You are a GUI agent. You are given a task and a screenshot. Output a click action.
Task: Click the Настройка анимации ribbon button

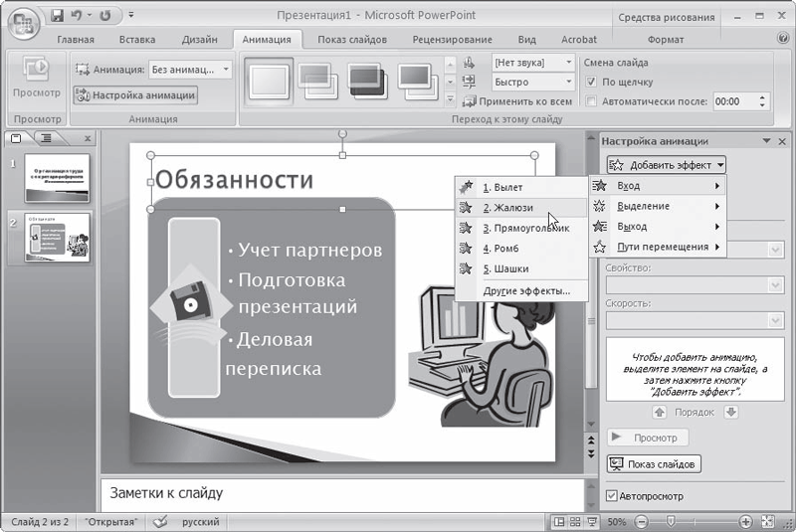pos(135,94)
